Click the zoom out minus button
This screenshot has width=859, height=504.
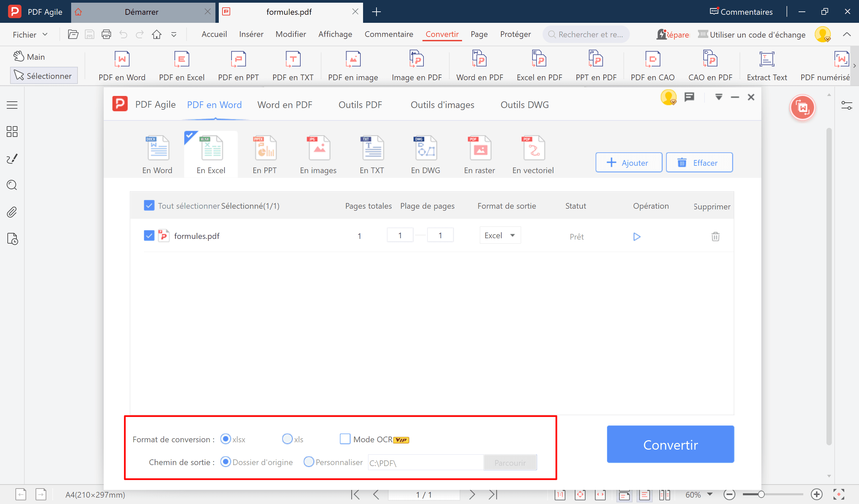(729, 495)
